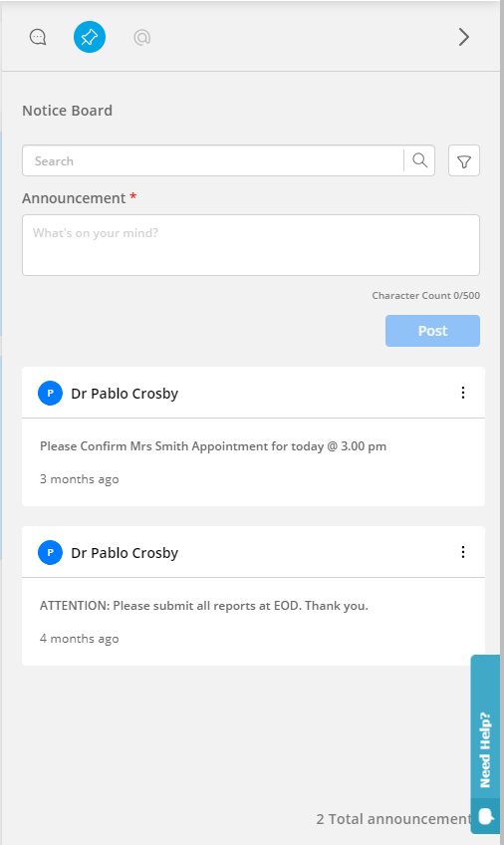Click the help chat bubble icon
Image resolution: width=504 pixels, height=845 pixels.
click(x=486, y=816)
